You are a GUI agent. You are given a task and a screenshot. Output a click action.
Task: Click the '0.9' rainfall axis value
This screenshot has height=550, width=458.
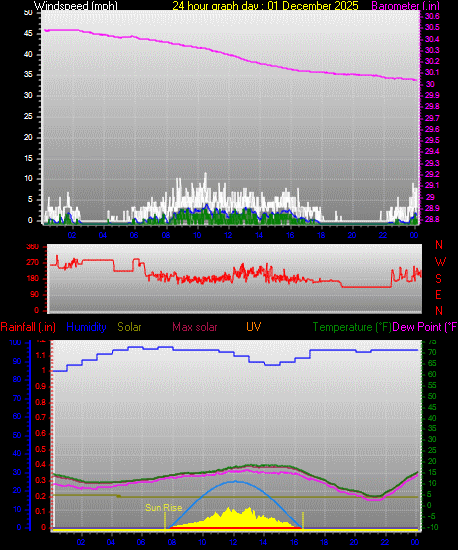coord(41,387)
